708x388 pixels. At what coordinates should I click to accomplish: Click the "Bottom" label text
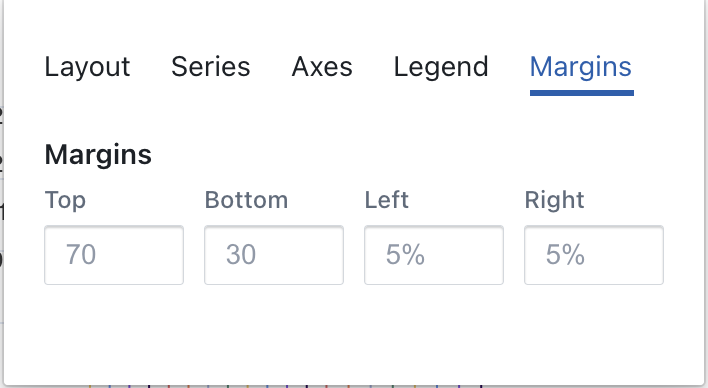point(246,200)
